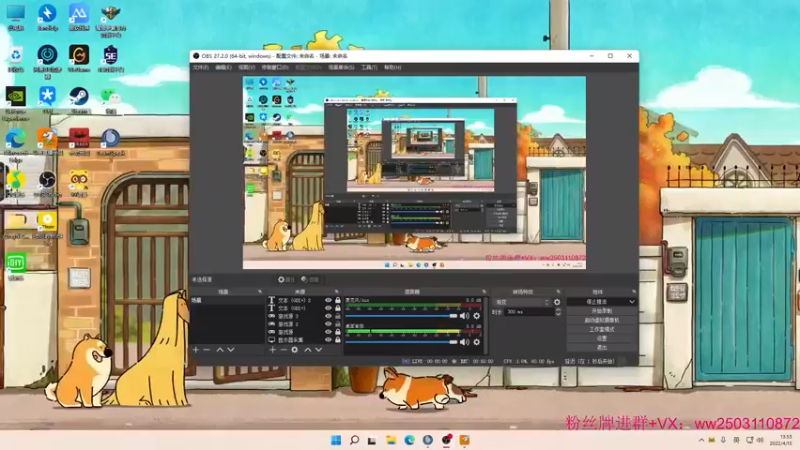Move source down in Sources panel

(318, 350)
